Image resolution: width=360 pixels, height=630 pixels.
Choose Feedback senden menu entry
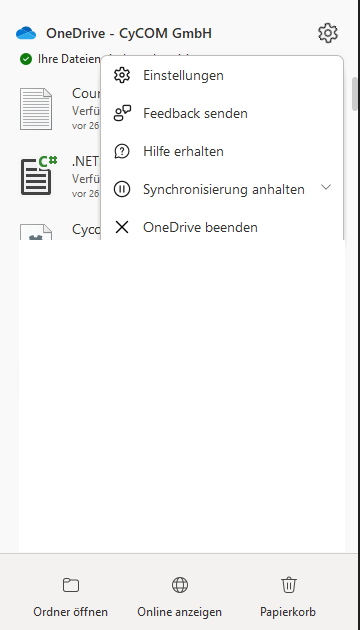pos(222,113)
